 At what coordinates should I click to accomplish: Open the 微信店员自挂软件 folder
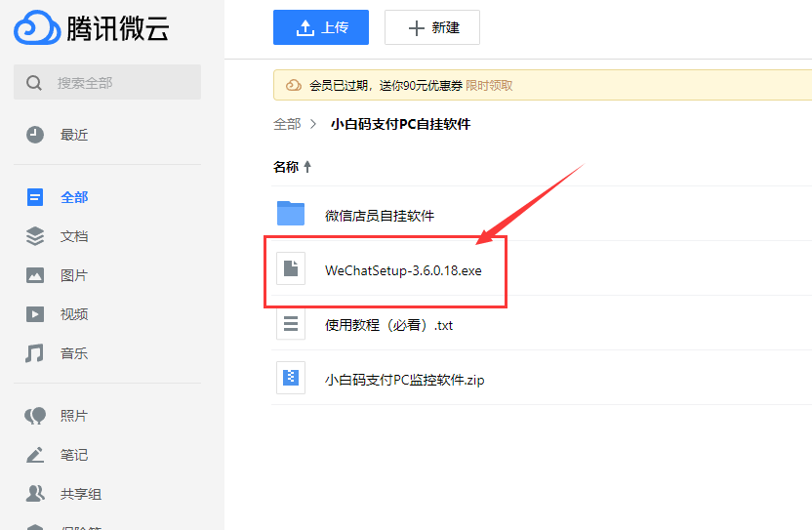tap(380, 216)
